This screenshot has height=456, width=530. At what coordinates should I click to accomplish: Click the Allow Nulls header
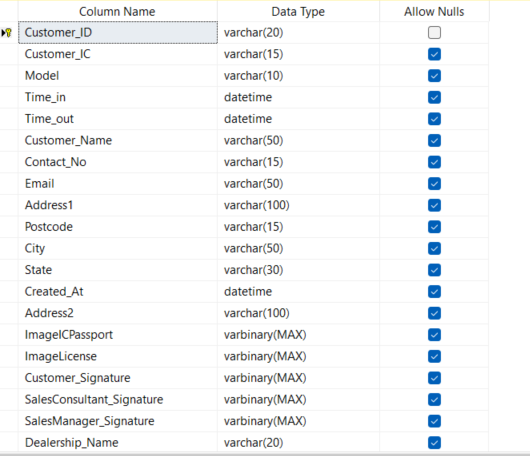point(434,12)
